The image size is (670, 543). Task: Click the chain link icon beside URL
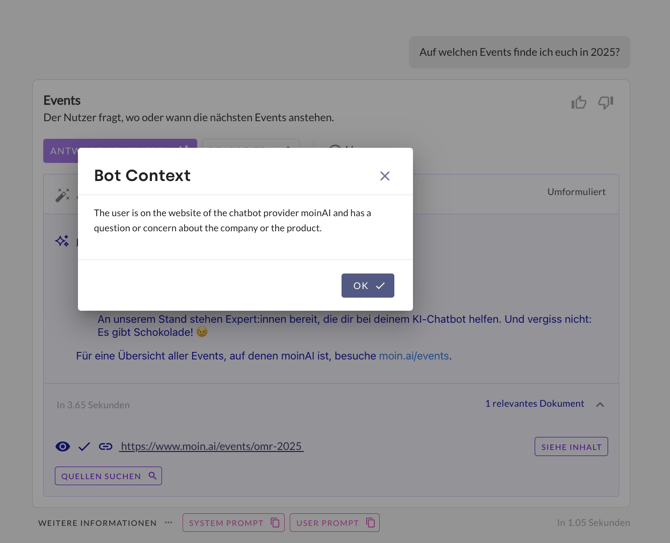(105, 446)
